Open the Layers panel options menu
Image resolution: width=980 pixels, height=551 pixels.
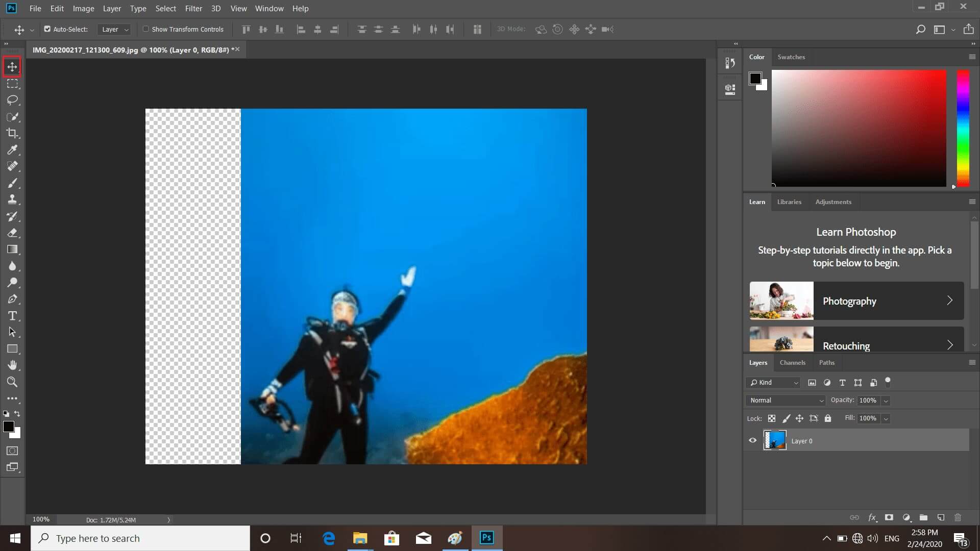click(972, 362)
